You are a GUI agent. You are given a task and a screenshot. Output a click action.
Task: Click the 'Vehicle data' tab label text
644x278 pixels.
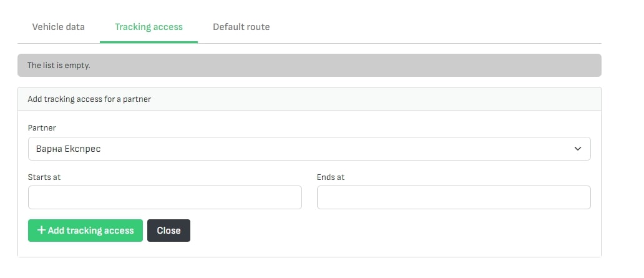(x=58, y=27)
